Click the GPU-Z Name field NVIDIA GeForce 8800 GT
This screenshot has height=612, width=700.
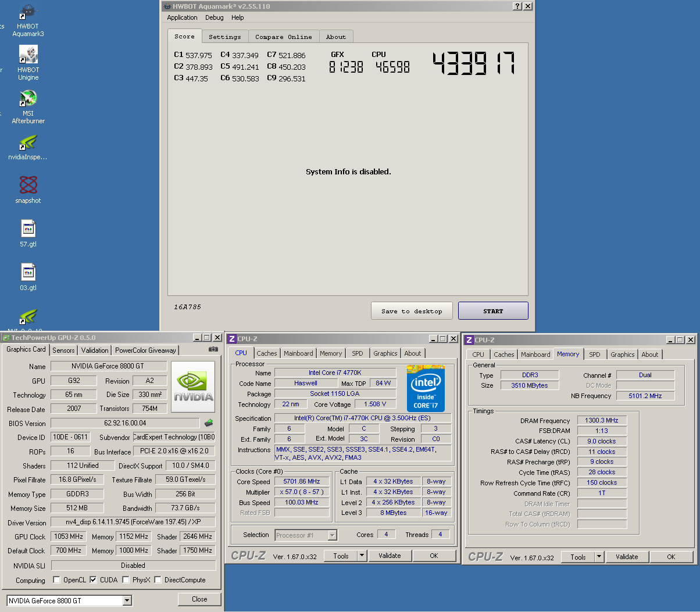pos(108,366)
